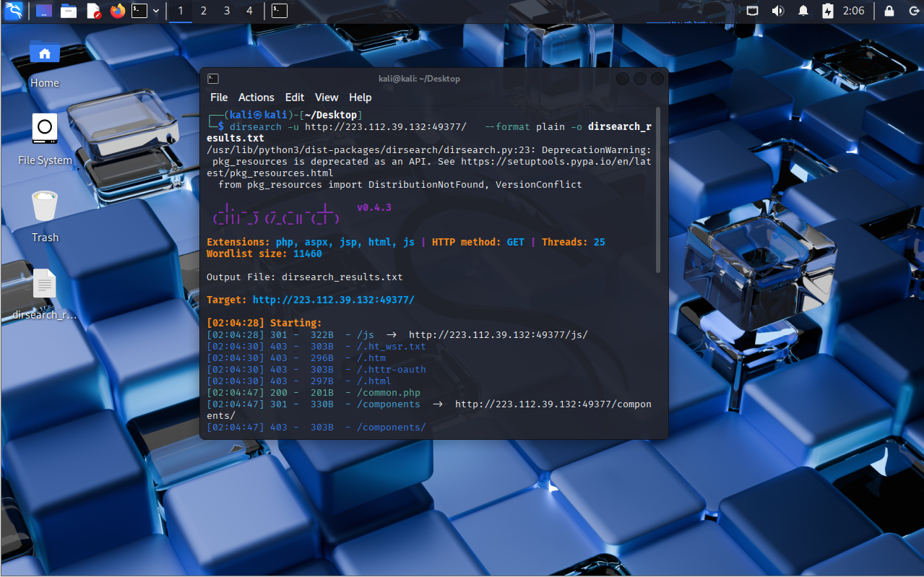Open the notifications bell icon
The height and width of the screenshot is (577, 924).
(803, 11)
